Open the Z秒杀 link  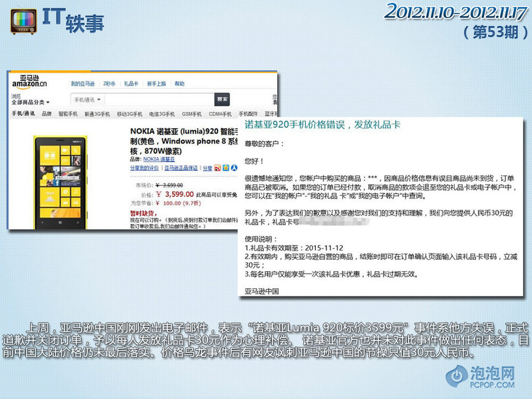point(109,84)
